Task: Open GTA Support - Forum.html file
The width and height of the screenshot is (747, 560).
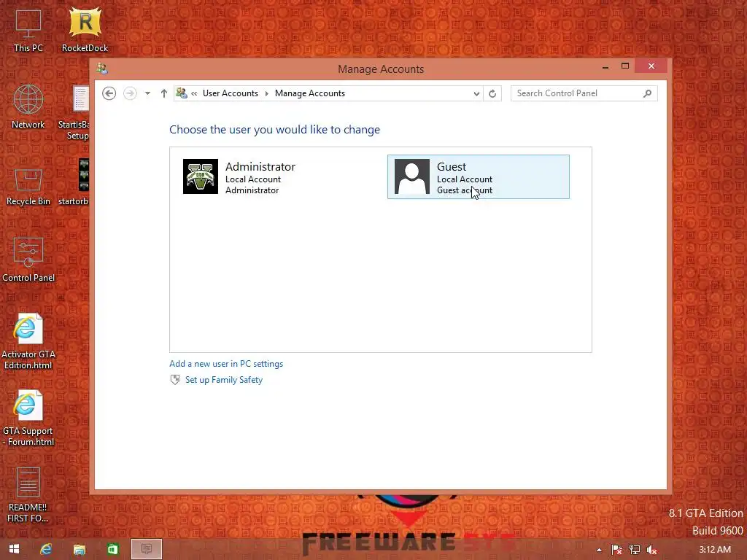Action: pyautogui.click(x=28, y=418)
